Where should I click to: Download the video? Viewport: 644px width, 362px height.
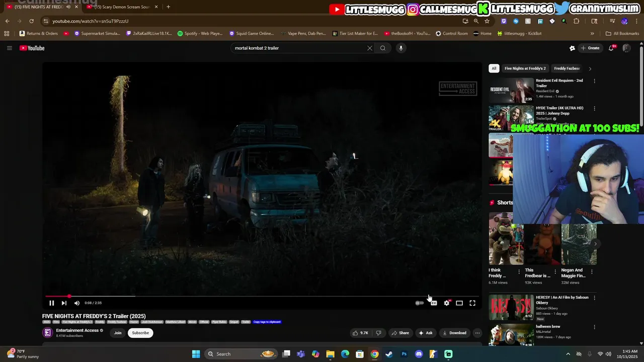click(454, 333)
